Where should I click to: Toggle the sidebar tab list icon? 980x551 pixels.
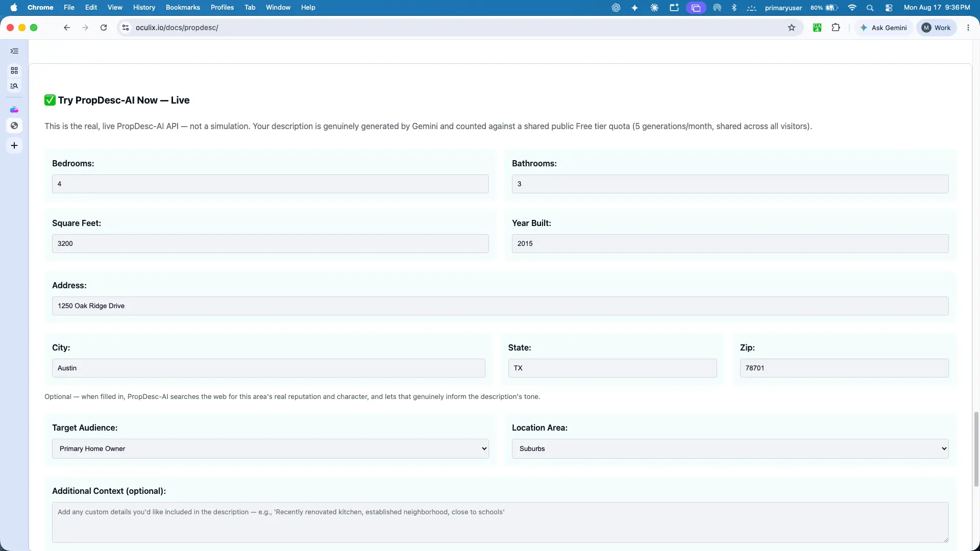click(x=14, y=51)
